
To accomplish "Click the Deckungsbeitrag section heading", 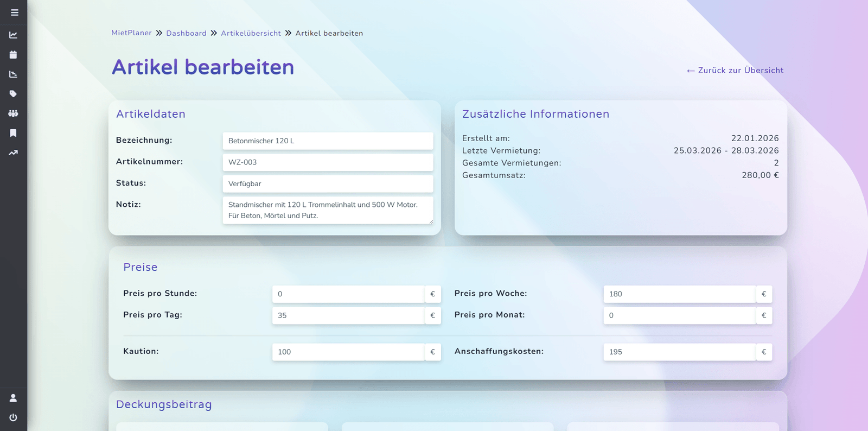I will tap(164, 404).
